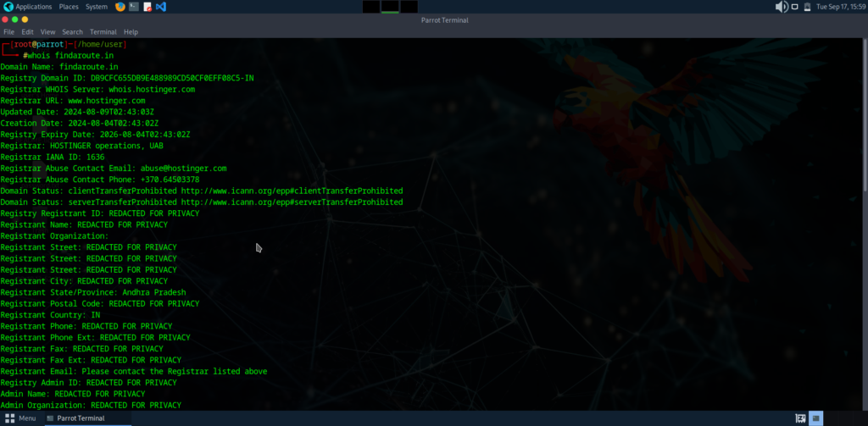Open the terminal launcher in top panel
The width and height of the screenshot is (868, 426).
pyautogui.click(x=134, y=7)
